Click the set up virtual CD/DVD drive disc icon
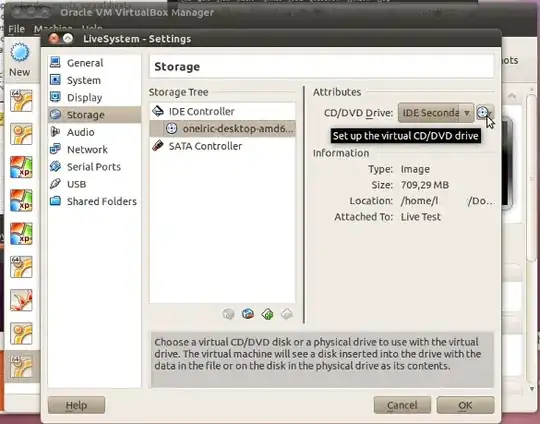The width and height of the screenshot is (540, 424). 485,112
